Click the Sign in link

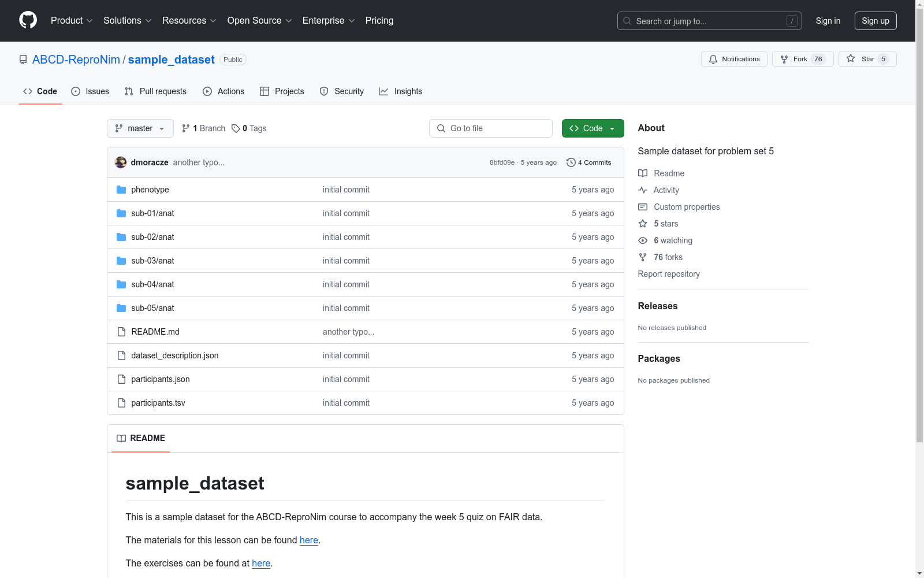coord(828,21)
